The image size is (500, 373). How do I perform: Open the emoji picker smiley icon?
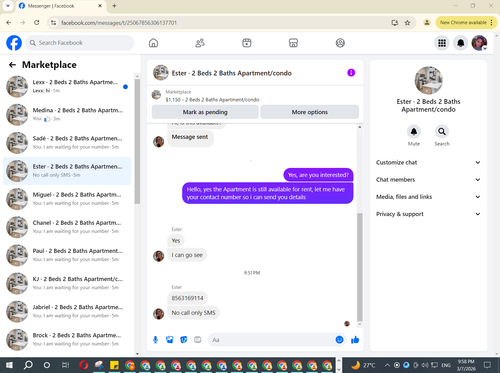pos(339,340)
